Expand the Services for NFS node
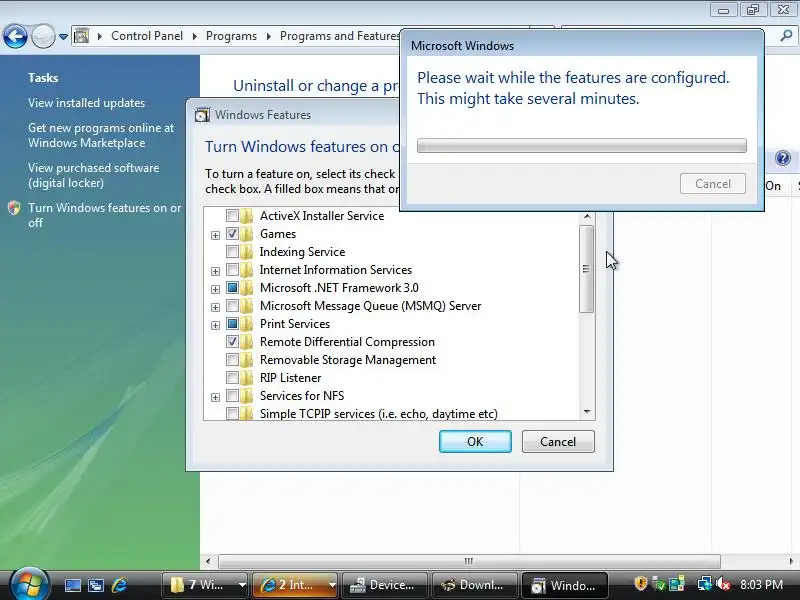 [215, 397]
